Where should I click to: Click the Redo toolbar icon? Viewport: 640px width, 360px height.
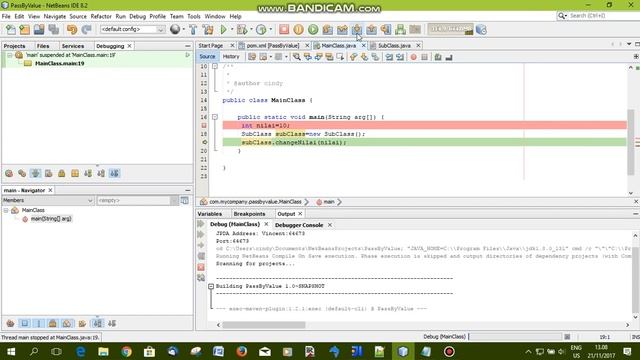pyautogui.click(x=86, y=29)
